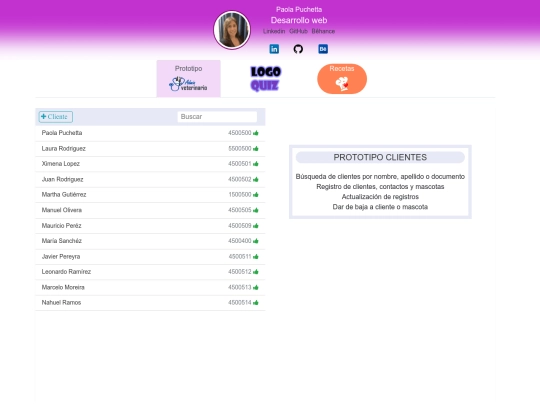
Task: Select client name Marcelo Moreira
Action: pyautogui.click(x=63, y=287)
